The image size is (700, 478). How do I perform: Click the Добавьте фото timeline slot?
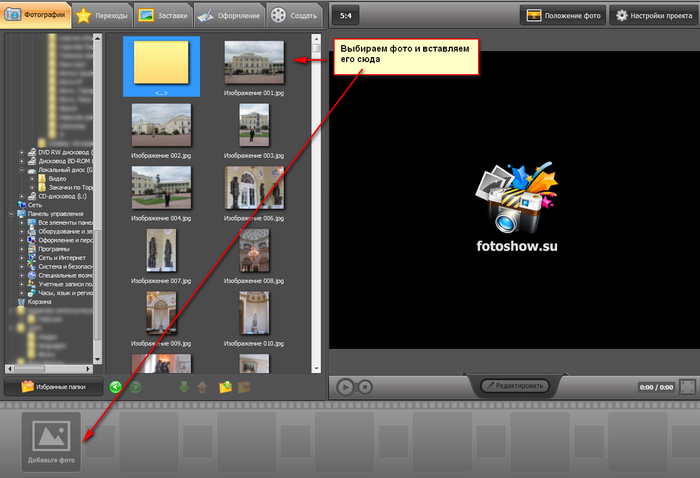pos(51,441)
